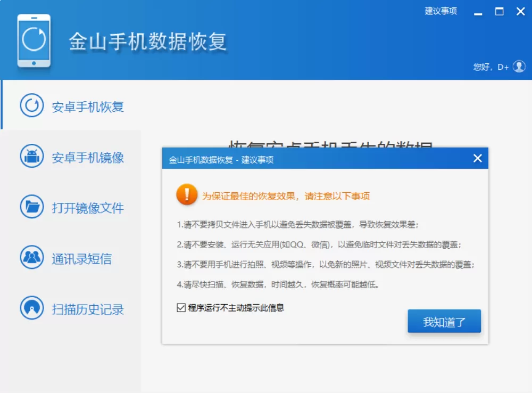This screenshot has height=393, width=532.
Task: Uncheck 程序运行不主动提示此信息 checkbox
Action: coord(181,308)
